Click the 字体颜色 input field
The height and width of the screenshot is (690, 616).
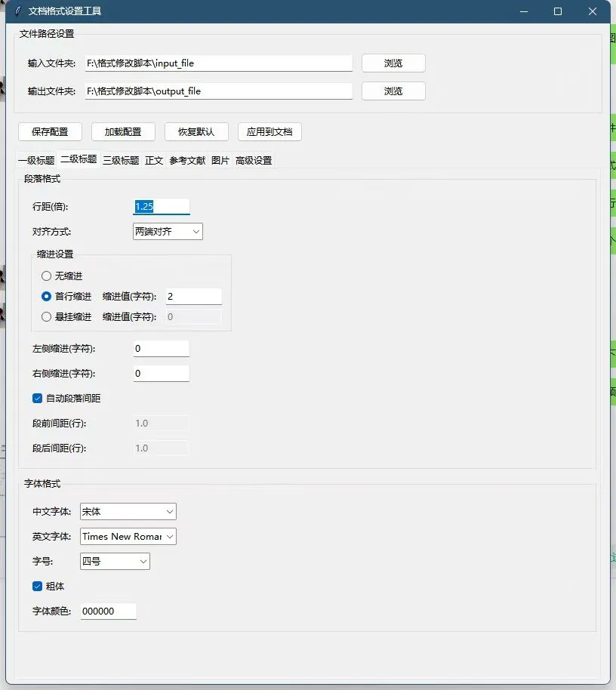pos(108,611)
